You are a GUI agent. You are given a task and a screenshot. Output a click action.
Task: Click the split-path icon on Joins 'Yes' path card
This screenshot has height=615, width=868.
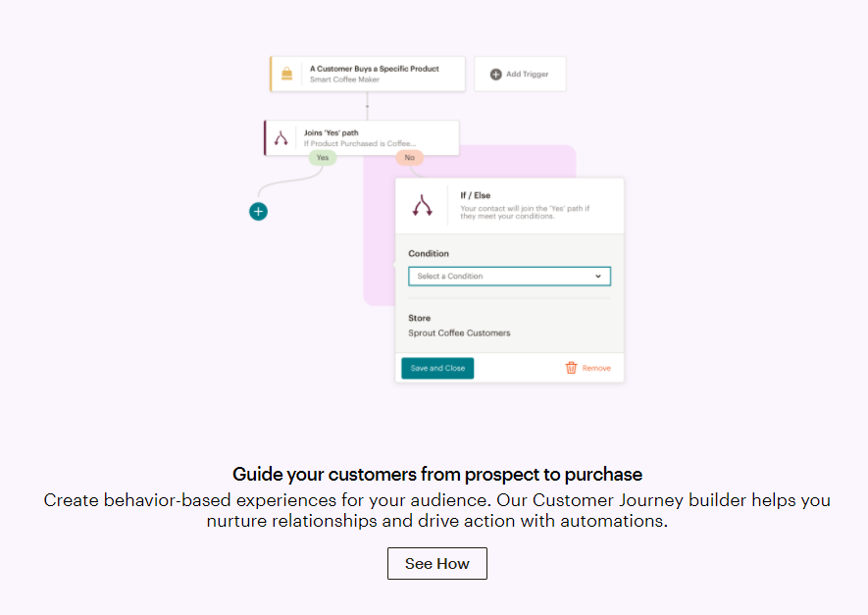click(x=281, y=137)
